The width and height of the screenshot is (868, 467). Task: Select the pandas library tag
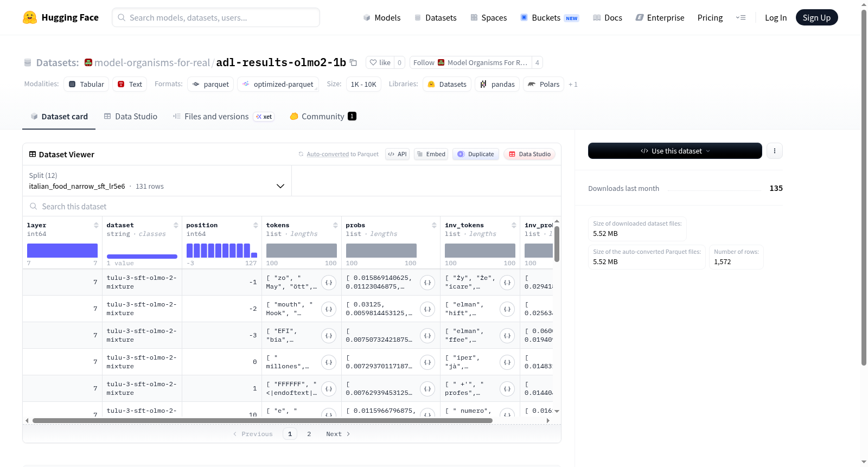tap(497, 84)
